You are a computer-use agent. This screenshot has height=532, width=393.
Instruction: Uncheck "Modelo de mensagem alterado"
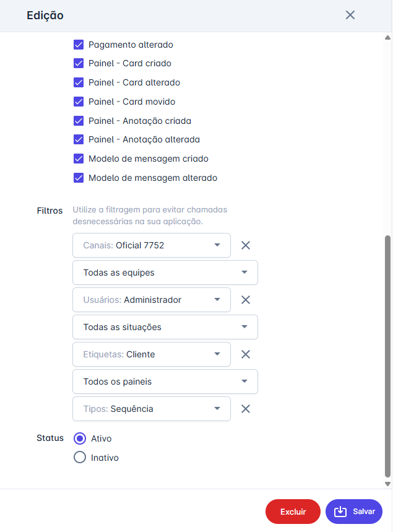point(79,178)
